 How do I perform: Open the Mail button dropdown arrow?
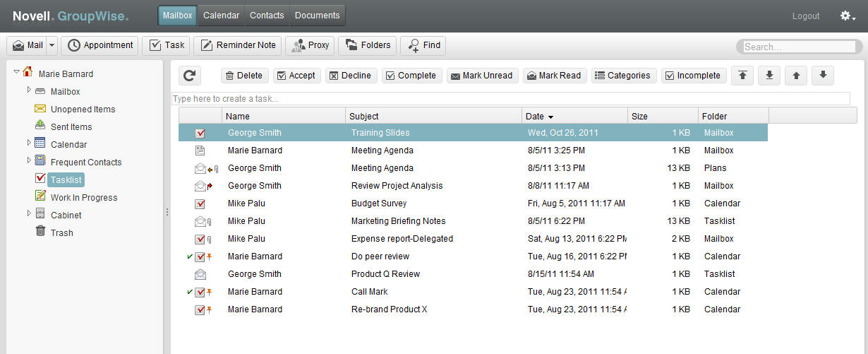tap(52, 45)
